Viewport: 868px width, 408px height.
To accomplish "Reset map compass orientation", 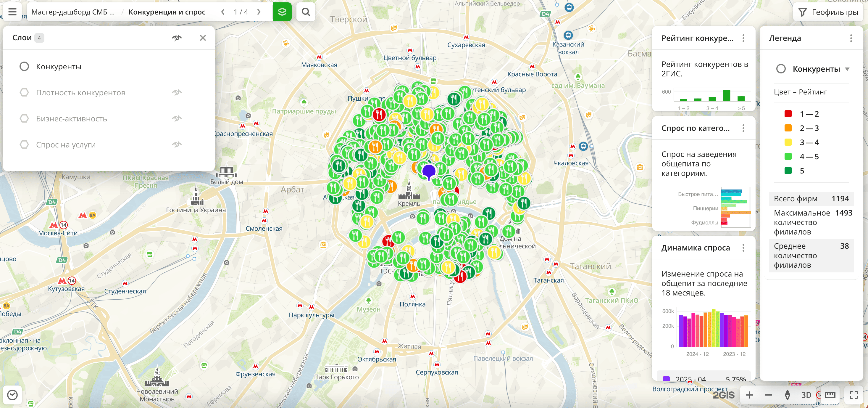I will click(788, 395).
